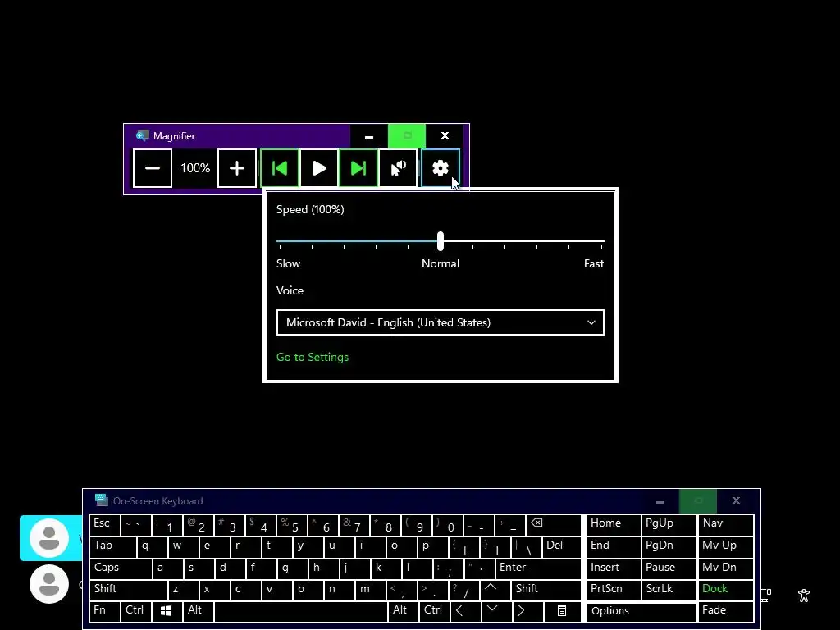Click the semicolon key
This screenshot has height=630, width=840.
(448, 568)
